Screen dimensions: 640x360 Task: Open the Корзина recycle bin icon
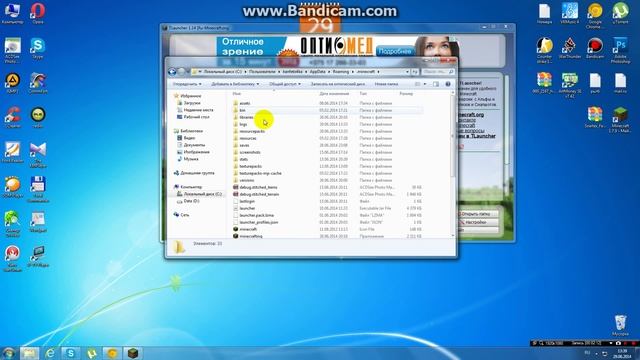click(x=620, y=325)
